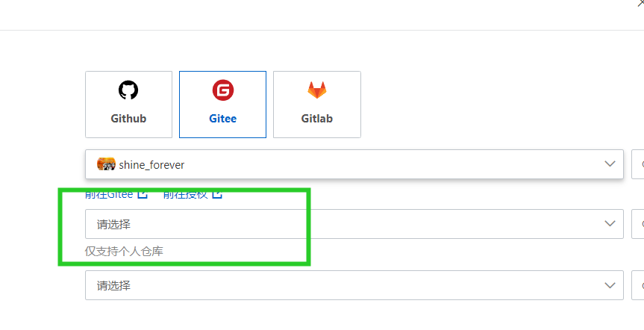Click external-link icon next to 前往授权
The image size is (644, 330).
click(217, 193)
